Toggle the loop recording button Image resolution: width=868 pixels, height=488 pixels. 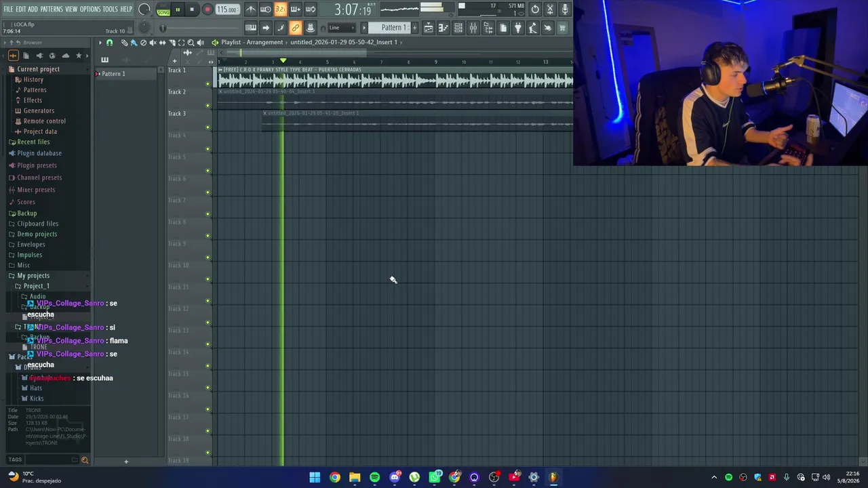coord(310,9)
